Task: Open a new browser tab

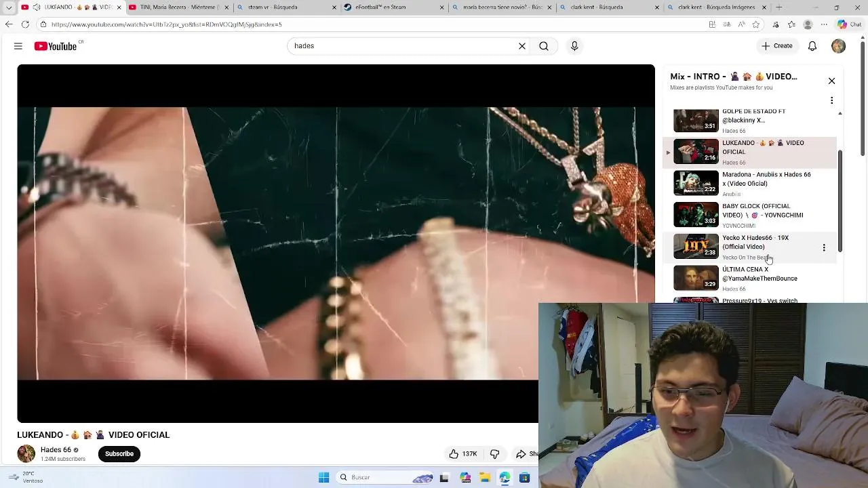Action: coord(778,7)
